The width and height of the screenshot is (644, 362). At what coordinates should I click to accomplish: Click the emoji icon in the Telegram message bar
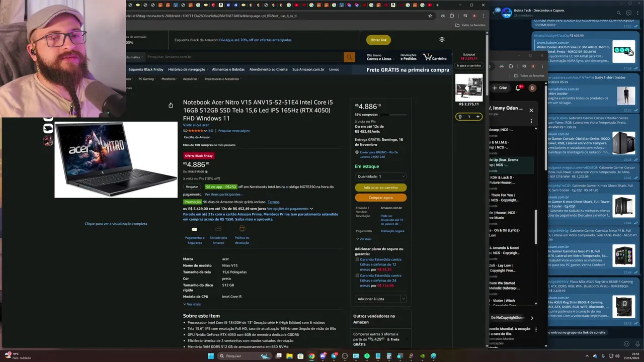pyautogui.click(x=626, y=344)
